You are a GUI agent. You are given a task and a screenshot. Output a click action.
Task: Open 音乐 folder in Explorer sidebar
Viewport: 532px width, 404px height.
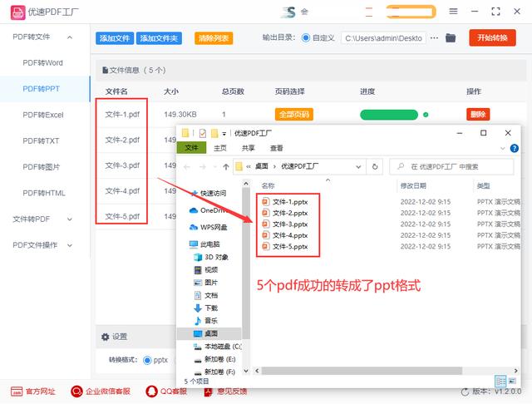pyautogui.click(x=205, y=321)
